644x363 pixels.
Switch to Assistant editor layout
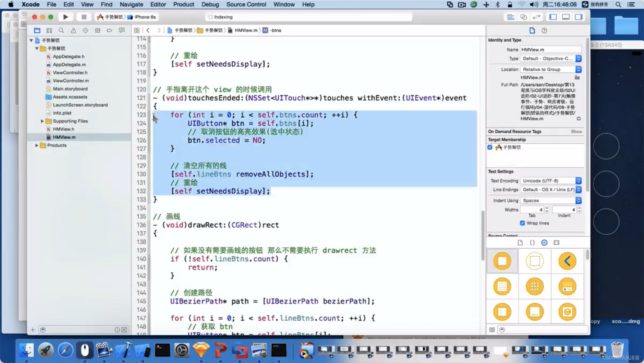coord(523,17)
